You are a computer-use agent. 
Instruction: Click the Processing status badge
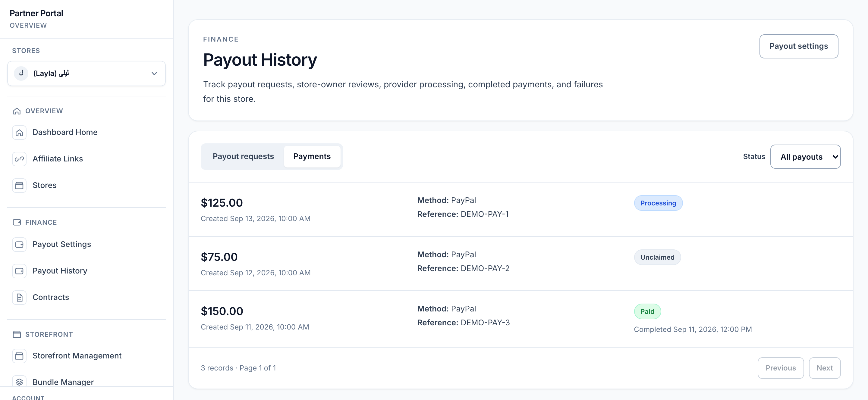[658, 203]
